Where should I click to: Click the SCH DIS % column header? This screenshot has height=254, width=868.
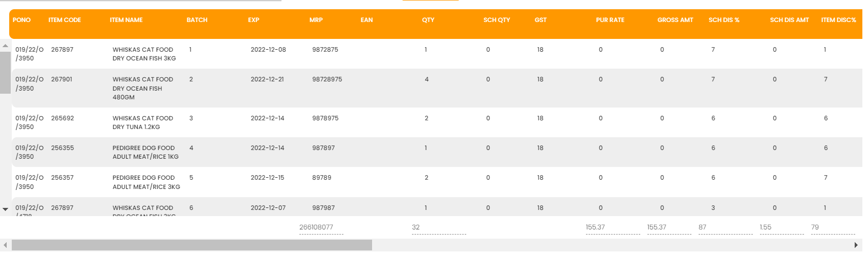[x=724, y=20]
